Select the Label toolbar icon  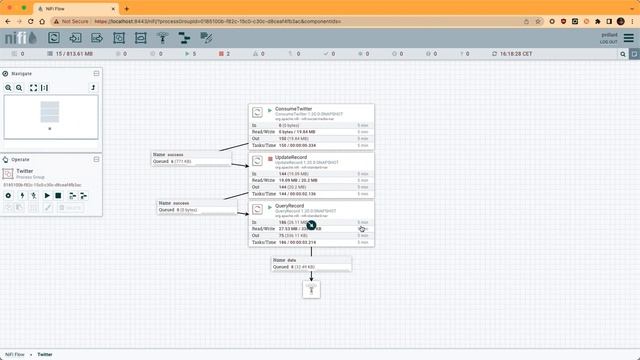pos(206,38)
